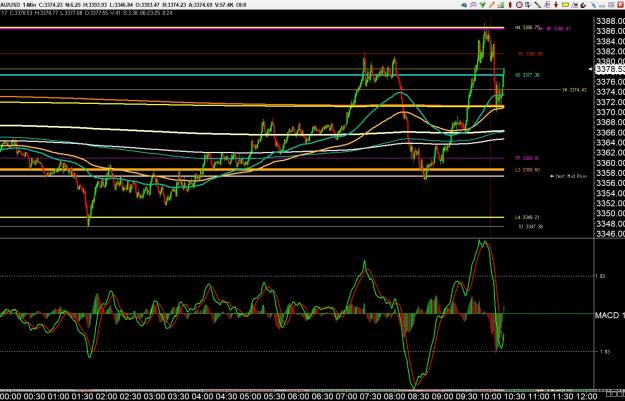Click the S1 3347 level label
625x401 pixels.
(531, 226)
